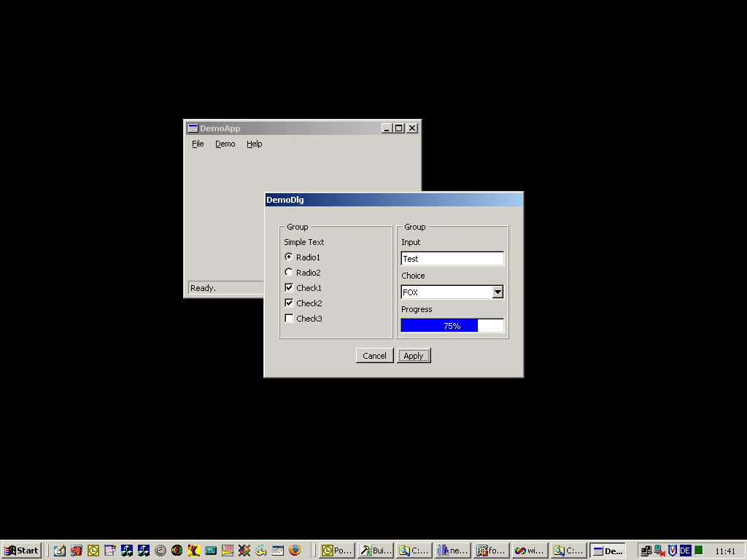Click the gray copyright-symbol quick launch icon

point(160,551)
